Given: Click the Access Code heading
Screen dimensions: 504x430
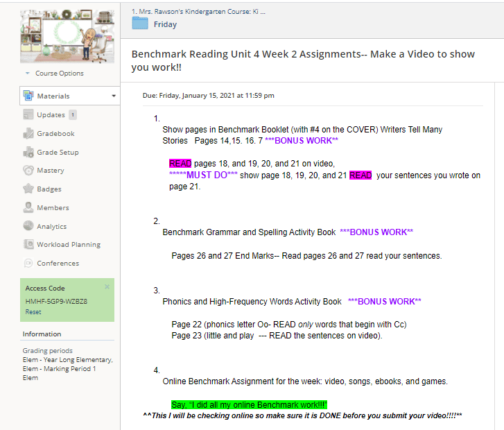Looking at the screenshot, I should pos(45,288).
